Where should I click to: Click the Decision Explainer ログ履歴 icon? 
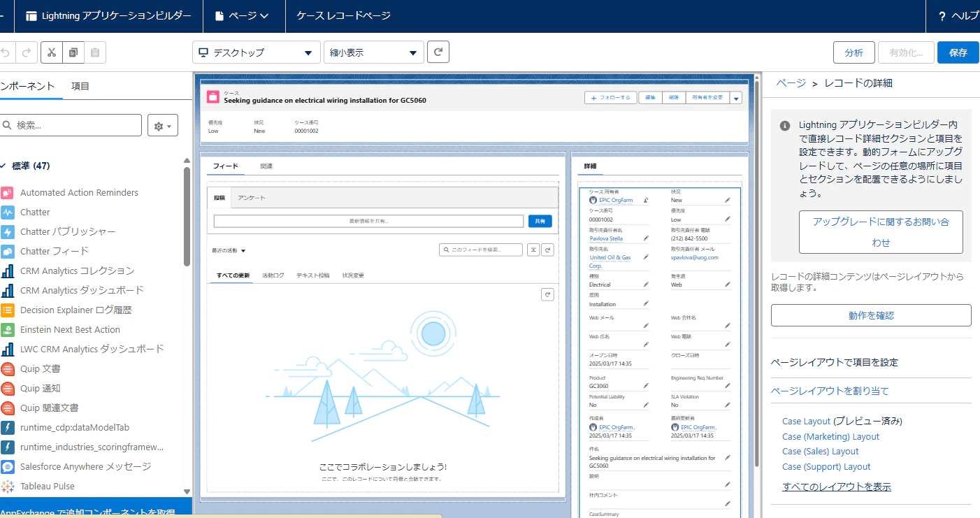[8, 310]
